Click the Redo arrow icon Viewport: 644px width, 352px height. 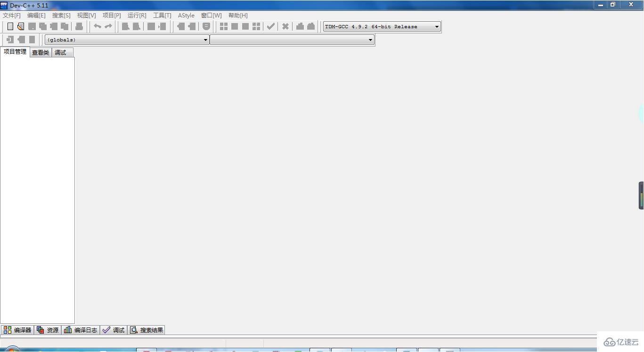[108, 26]
